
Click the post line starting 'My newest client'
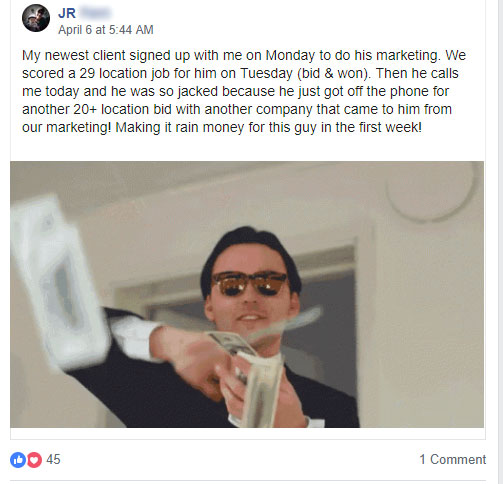pos(244,55)
